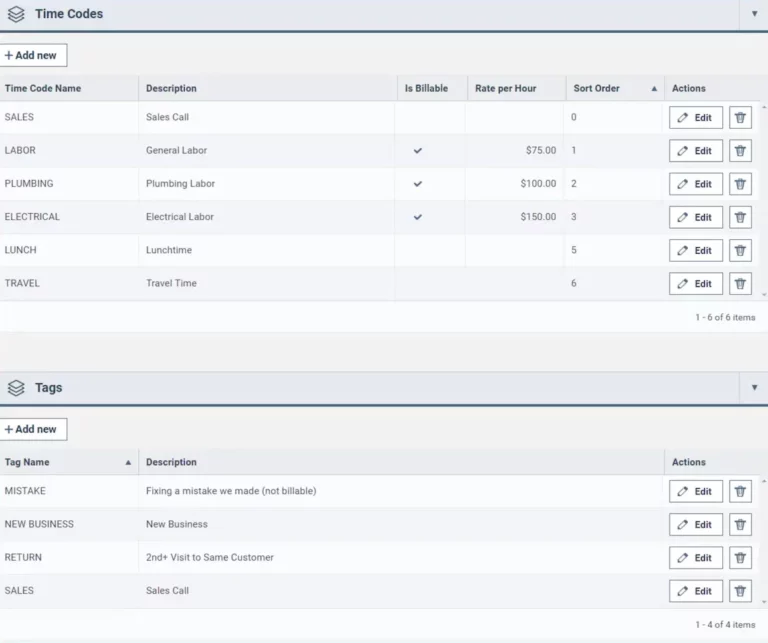Click trash icon for NEW BUSINESS tag
Image resolution: width=768 pixels, height=643 pixels.
[740, 525]
